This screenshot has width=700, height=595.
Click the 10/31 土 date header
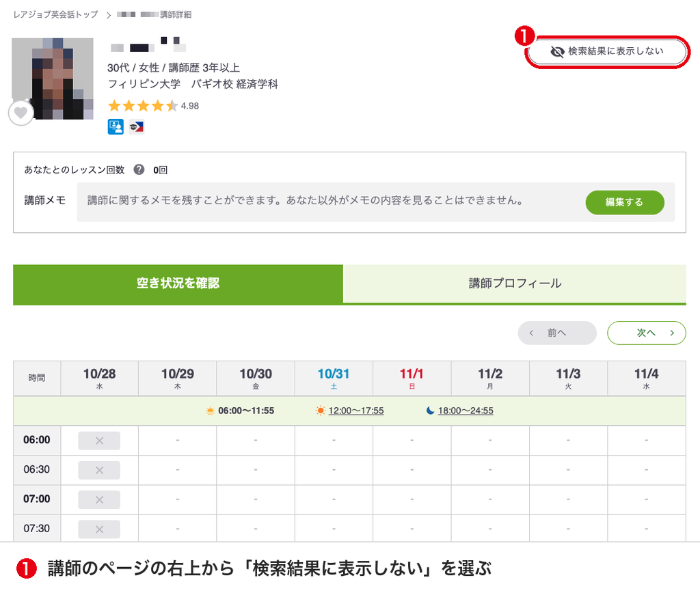pyautogui.click(x=334, y=378)
